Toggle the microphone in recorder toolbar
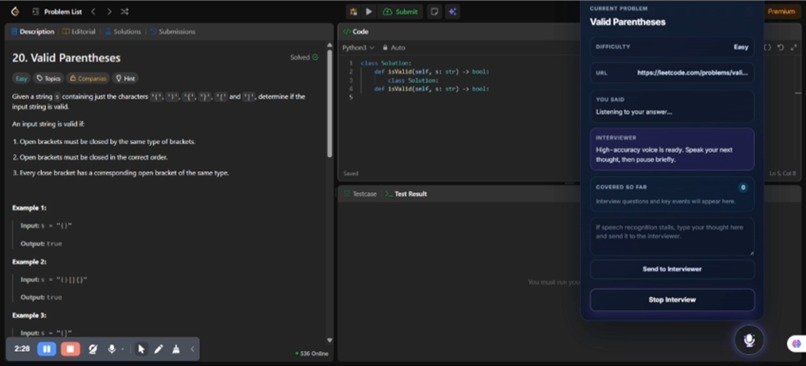Viewport: 806px width, 366px height. coord(111,350)
